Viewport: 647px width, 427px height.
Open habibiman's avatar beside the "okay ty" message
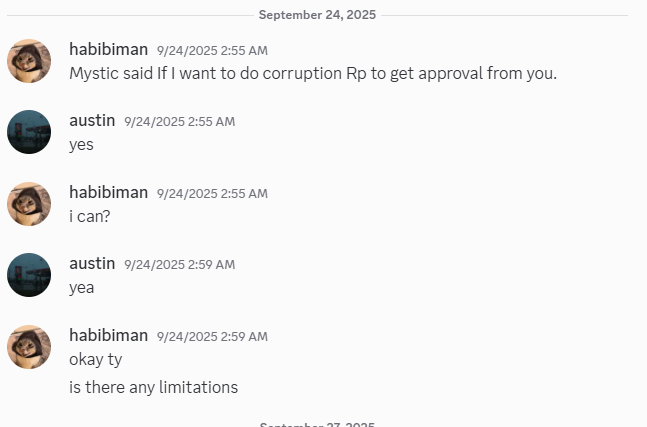[x=29, y=347]
